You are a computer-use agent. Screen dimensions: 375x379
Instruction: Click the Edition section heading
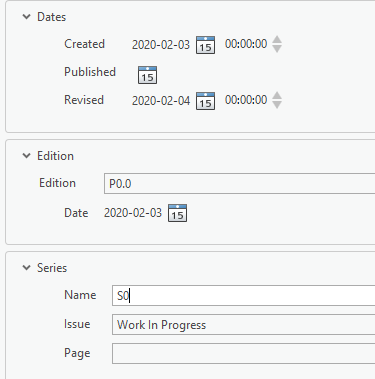point(55,156)
